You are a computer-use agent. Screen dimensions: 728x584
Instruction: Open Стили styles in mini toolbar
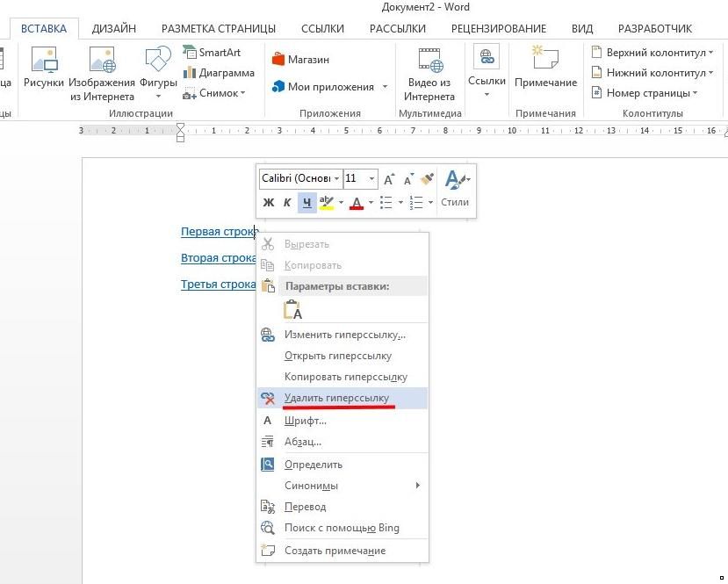[x=456, y=189]
